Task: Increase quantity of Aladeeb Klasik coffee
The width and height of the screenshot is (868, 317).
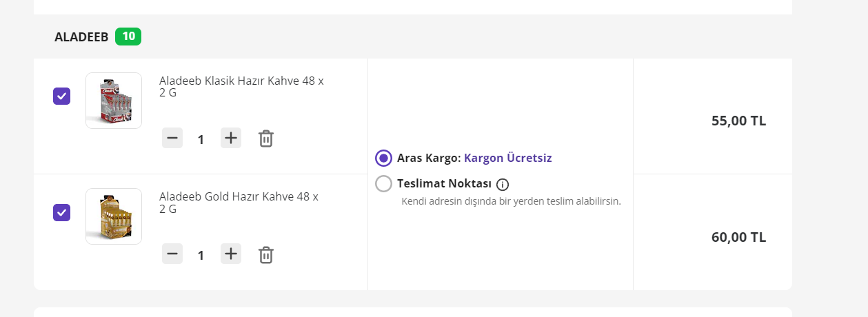Action: coord(231,139)
